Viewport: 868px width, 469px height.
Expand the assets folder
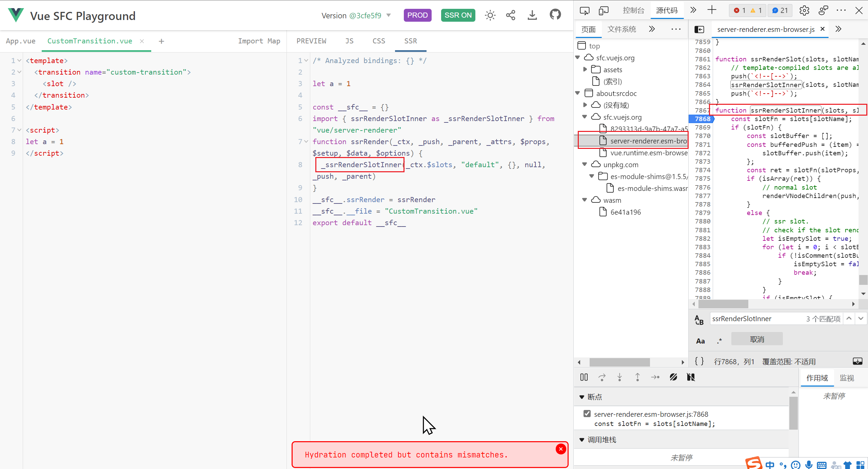585,70
